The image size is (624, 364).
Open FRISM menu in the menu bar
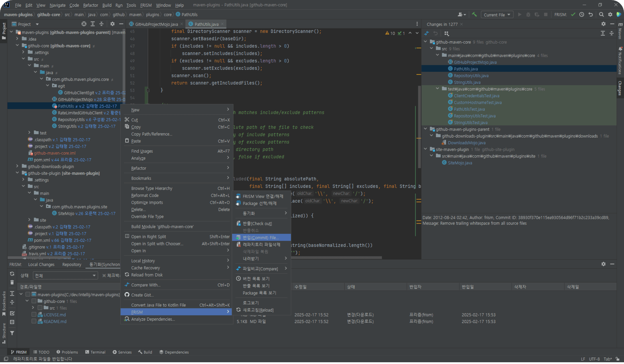pos(146,5)
